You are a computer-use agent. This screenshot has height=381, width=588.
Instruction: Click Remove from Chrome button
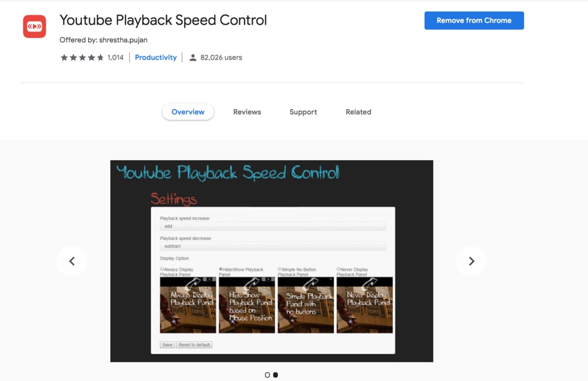point(474,21)
